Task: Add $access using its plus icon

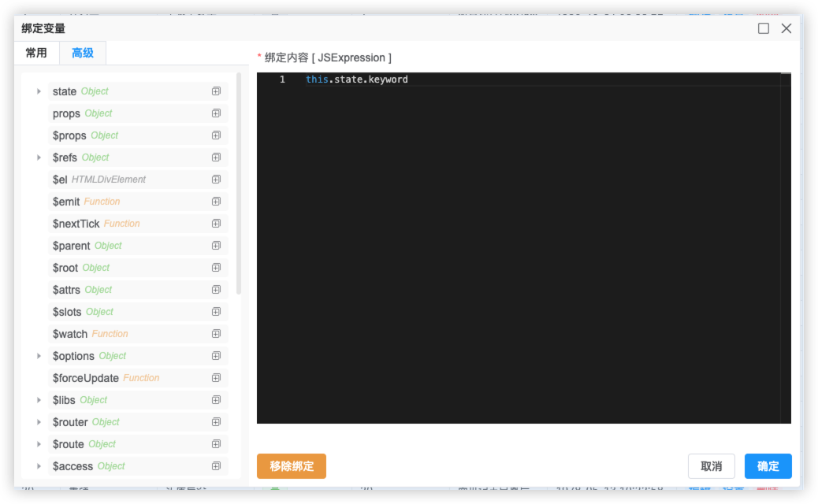Action: [x=216, y=466]
